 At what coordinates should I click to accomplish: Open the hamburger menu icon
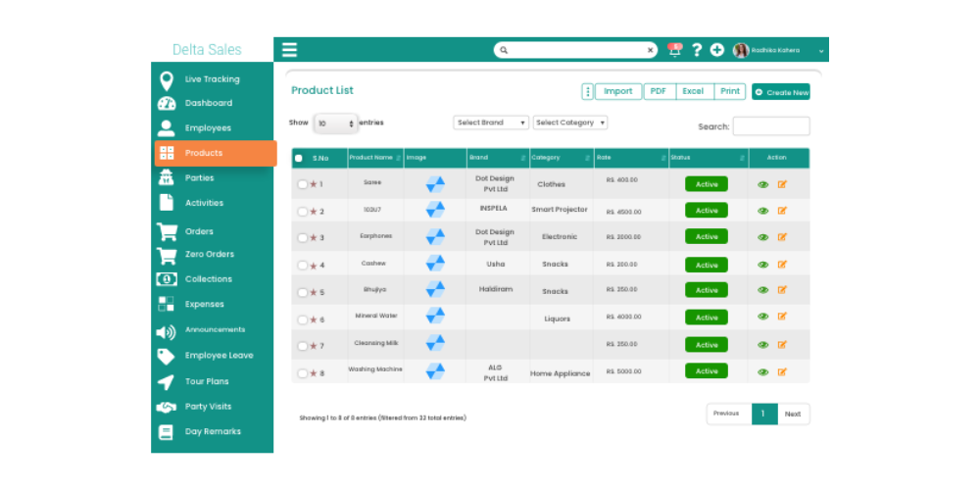coord(289,49)
